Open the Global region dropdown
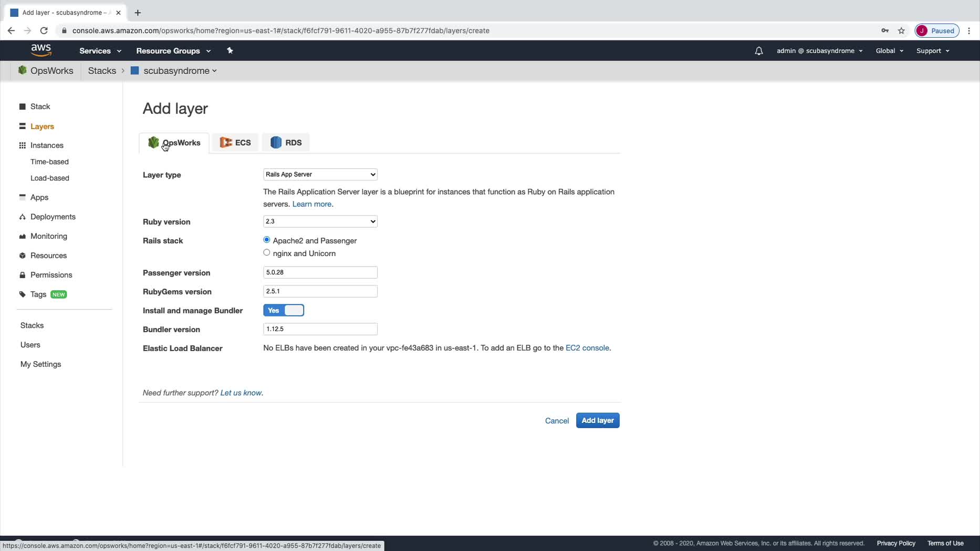This screenshot has width=980, height=551. point(890,51)
